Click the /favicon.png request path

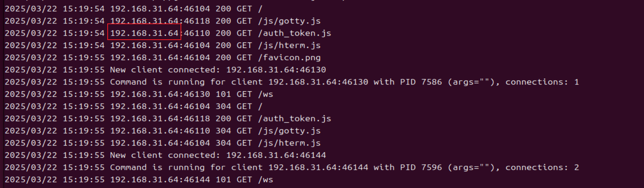point(289,58)
